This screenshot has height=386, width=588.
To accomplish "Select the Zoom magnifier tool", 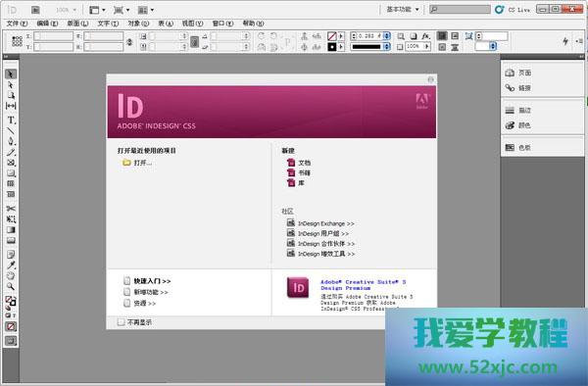I will click(11, 286).
